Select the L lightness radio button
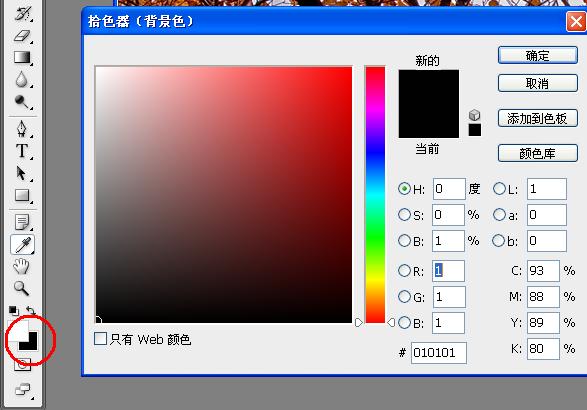 (x=499, y=189)
